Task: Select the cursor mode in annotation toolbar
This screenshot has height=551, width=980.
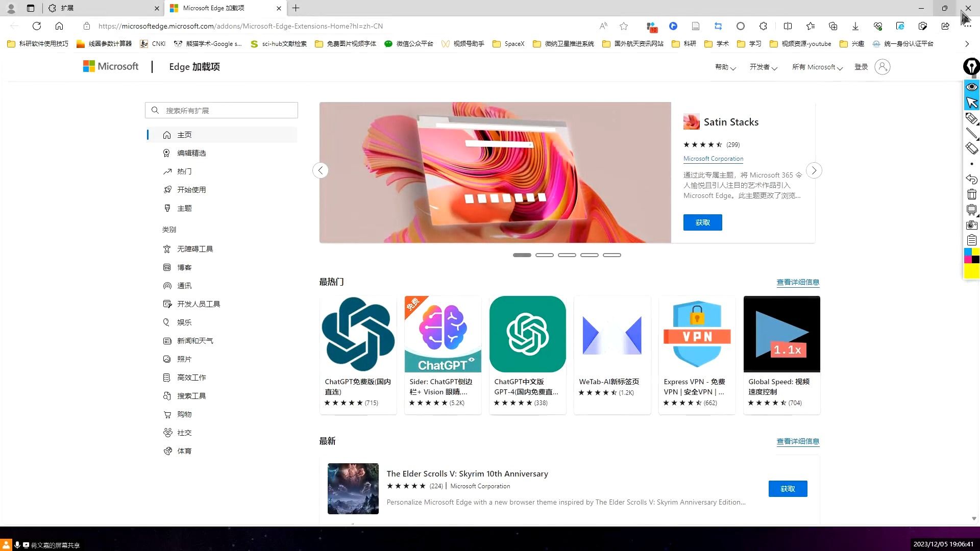Action: [x=972, y=103]
